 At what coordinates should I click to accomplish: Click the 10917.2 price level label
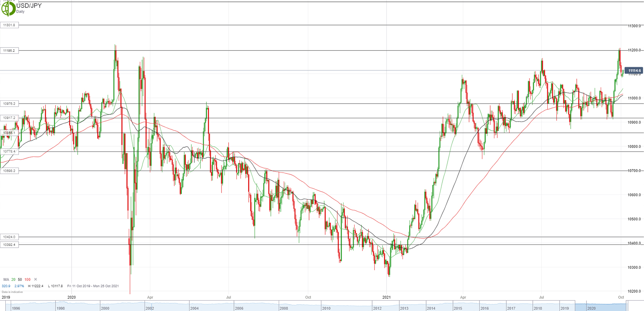click(9, 118)
